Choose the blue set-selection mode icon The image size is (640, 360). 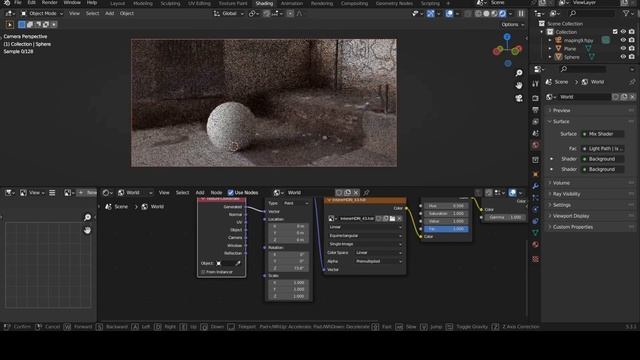point(22,24)
